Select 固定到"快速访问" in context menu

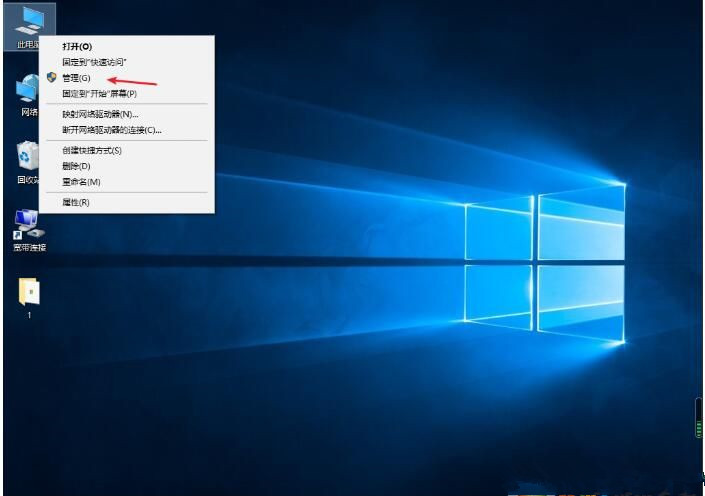tap(94, 62)
